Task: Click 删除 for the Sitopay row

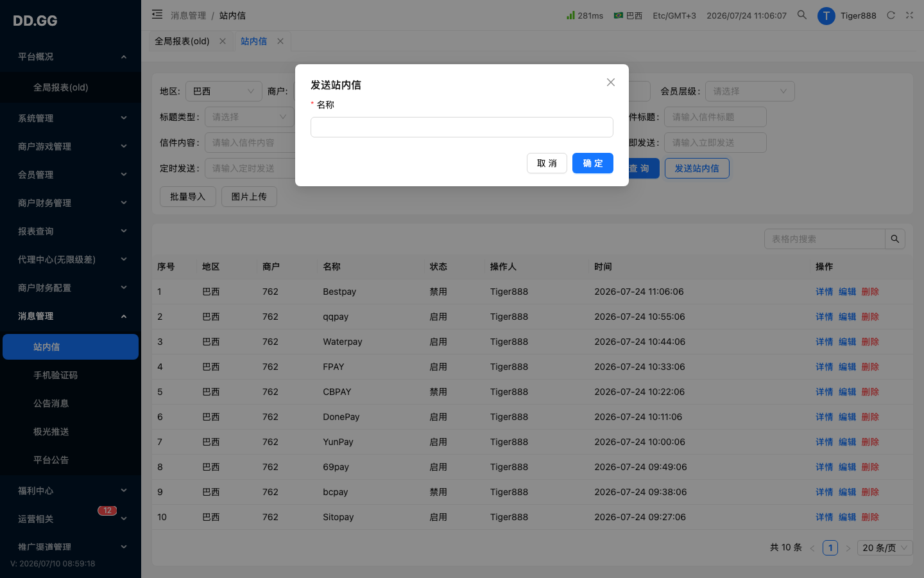Action: pos(870,517)
